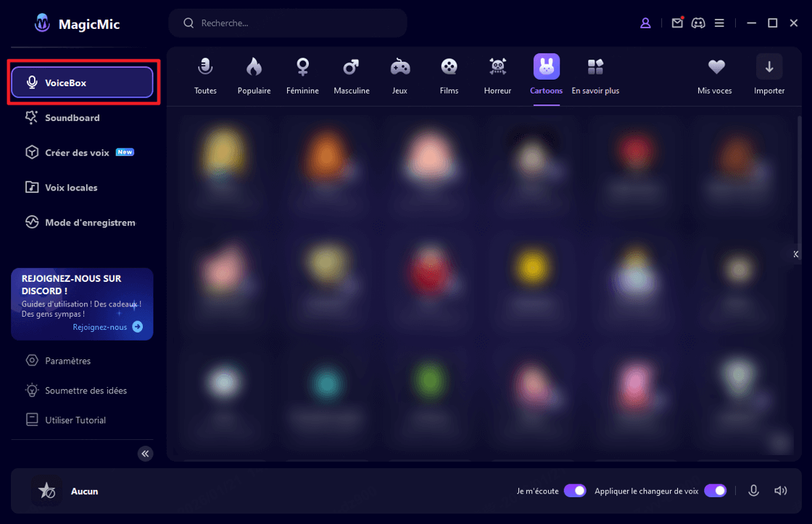Mute the microphone in bottom bar
Image resolution: width=812 pixels, height=524 pixels.
coord(753,491)
